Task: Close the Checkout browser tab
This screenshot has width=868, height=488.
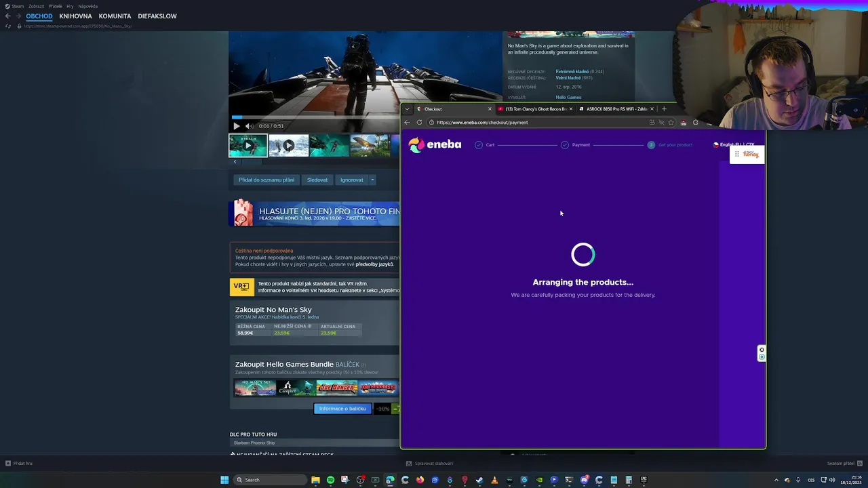Action: click(x=490, y=109)
